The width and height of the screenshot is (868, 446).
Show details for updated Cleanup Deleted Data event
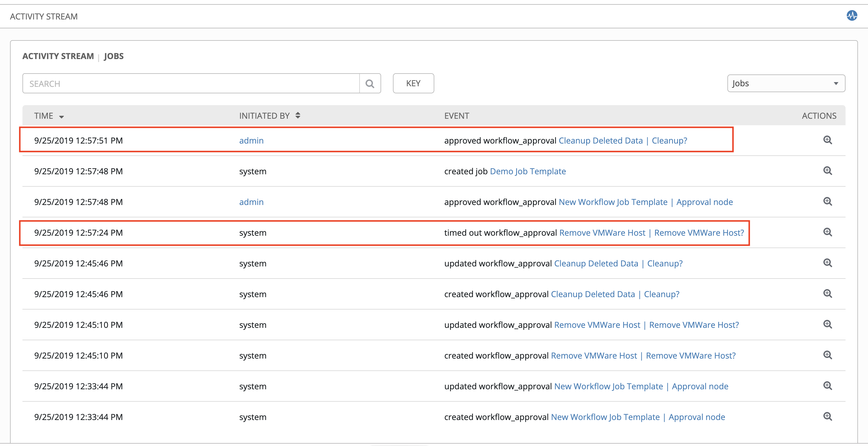click(828, 263)
